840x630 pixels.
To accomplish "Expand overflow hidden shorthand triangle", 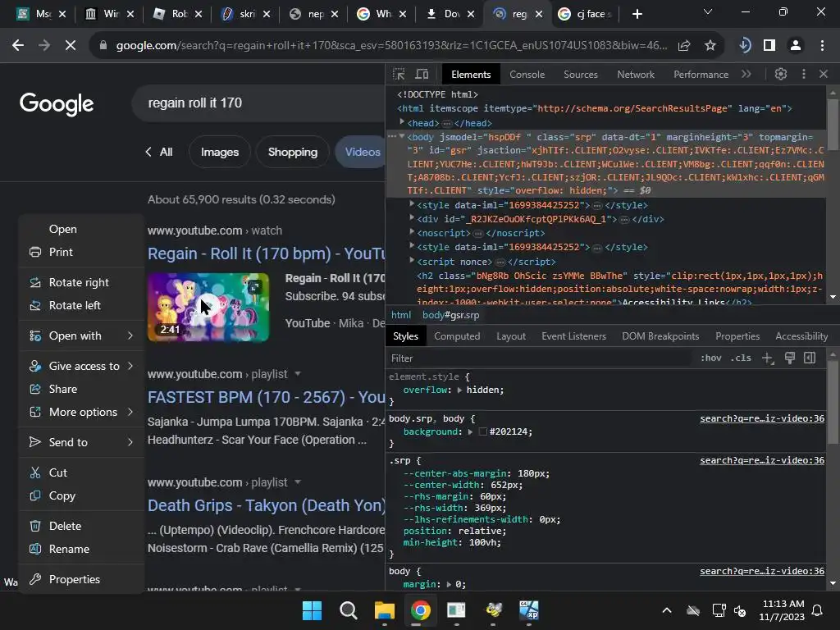I will click(459, 390).
